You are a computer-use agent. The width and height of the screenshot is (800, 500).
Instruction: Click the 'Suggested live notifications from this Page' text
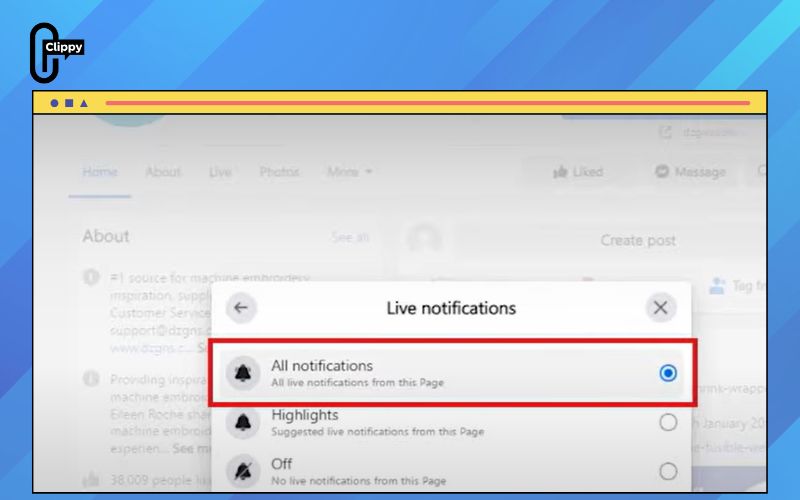coord(377,432)
